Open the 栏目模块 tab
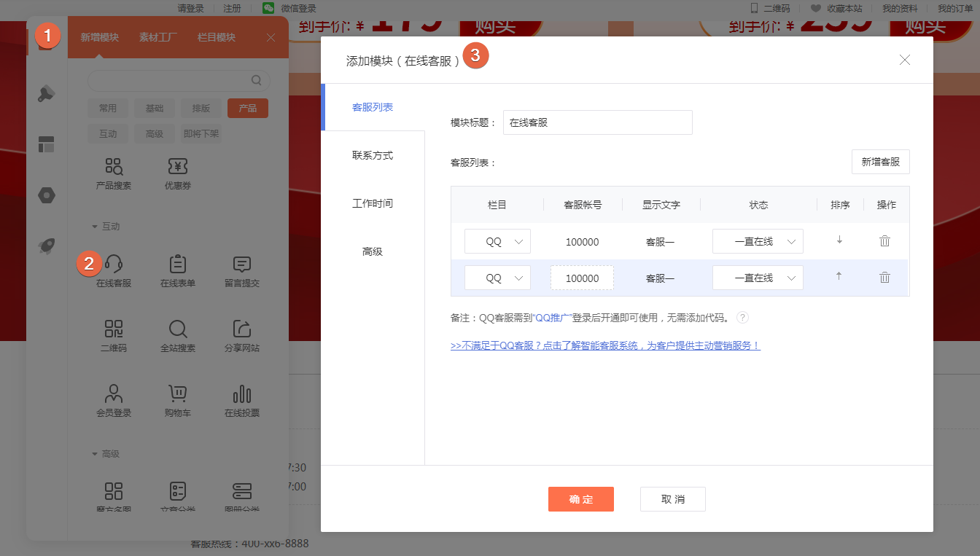Screen dimensions: 980x556 [x=217, y=37]
